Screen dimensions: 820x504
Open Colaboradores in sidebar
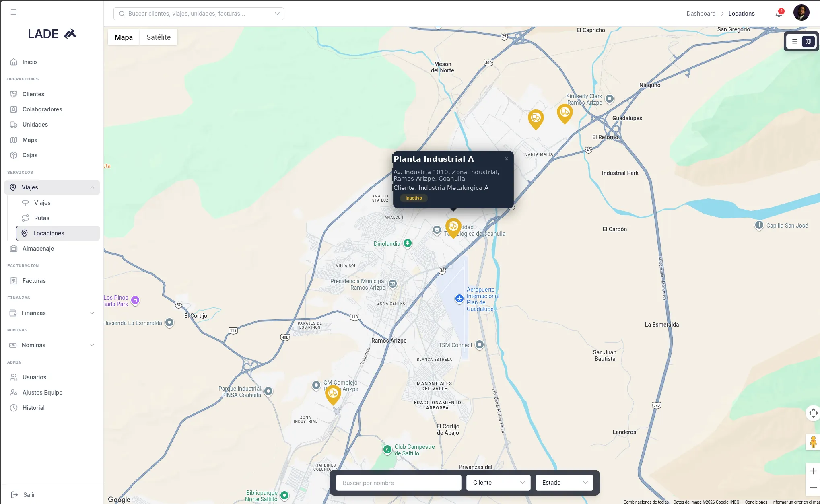coord(52,109)
